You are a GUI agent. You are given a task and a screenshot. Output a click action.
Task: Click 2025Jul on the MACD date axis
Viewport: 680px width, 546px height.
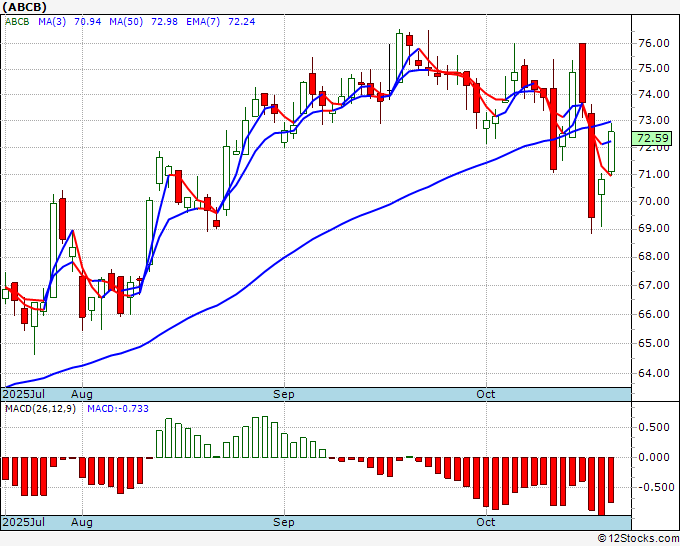24,522
